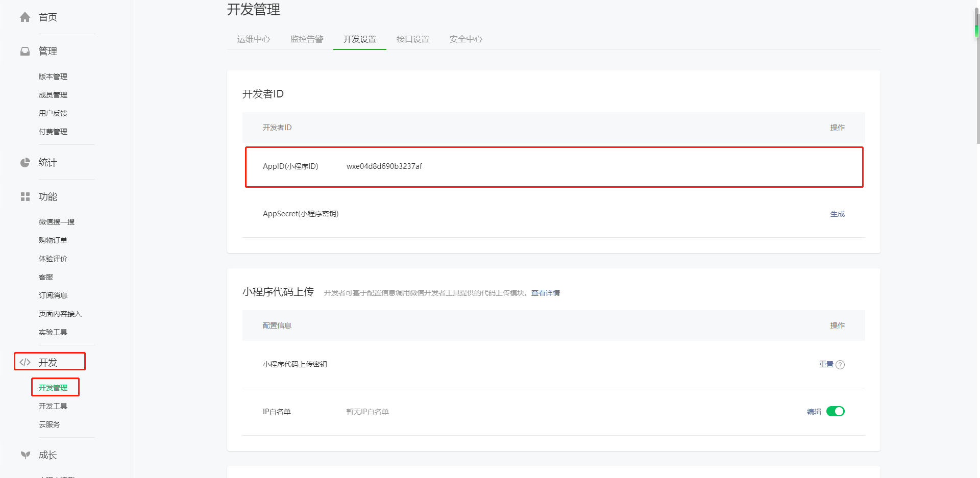Open 订阅消息 under 功能
This screenshot has height=478, width=980.
[x=53, y=295]
